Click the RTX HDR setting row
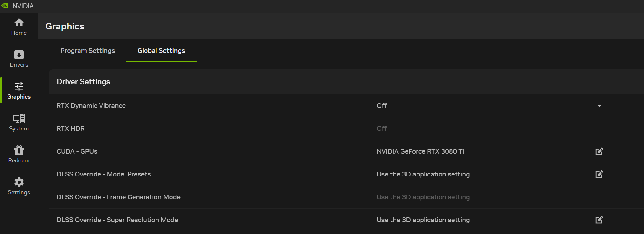The width and height of the screenshot is (644, 234). [71, 129]
